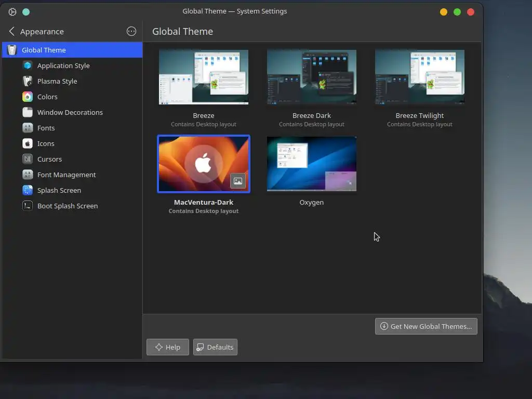Click the Help button
Screen dimensions: 532x399
(x=168, y=347)
